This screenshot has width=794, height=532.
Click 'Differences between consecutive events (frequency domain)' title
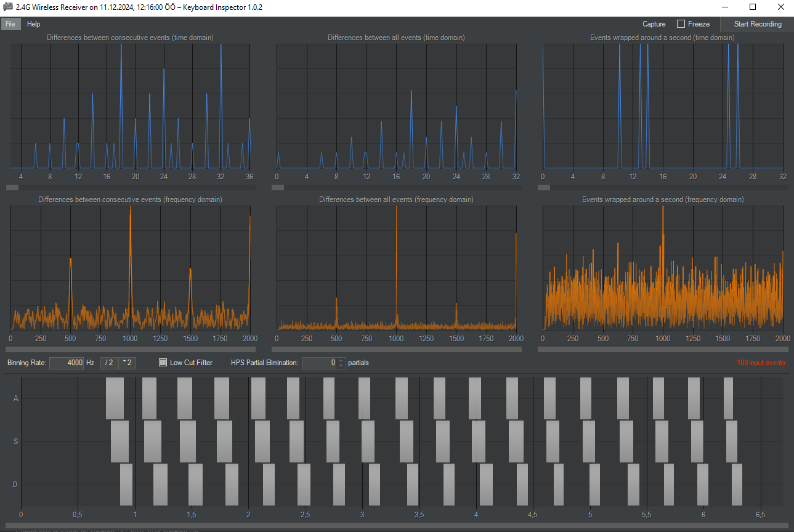click(x=131, y=199)
